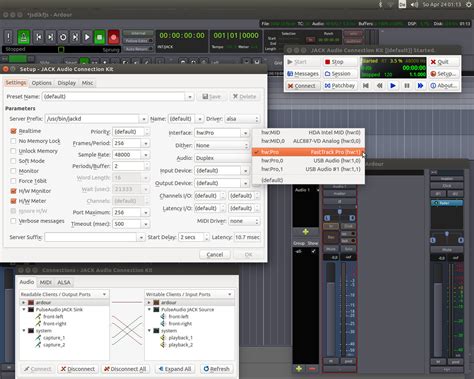The height and width of the screenshot is (379, 474).
Task: Go to session end in Ardour transport
Action: tap(51, 37)
